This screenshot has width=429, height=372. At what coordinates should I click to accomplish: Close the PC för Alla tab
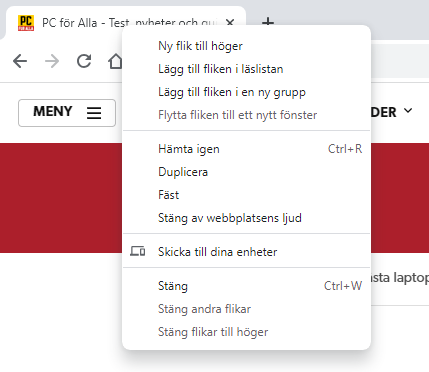(230, 23)
